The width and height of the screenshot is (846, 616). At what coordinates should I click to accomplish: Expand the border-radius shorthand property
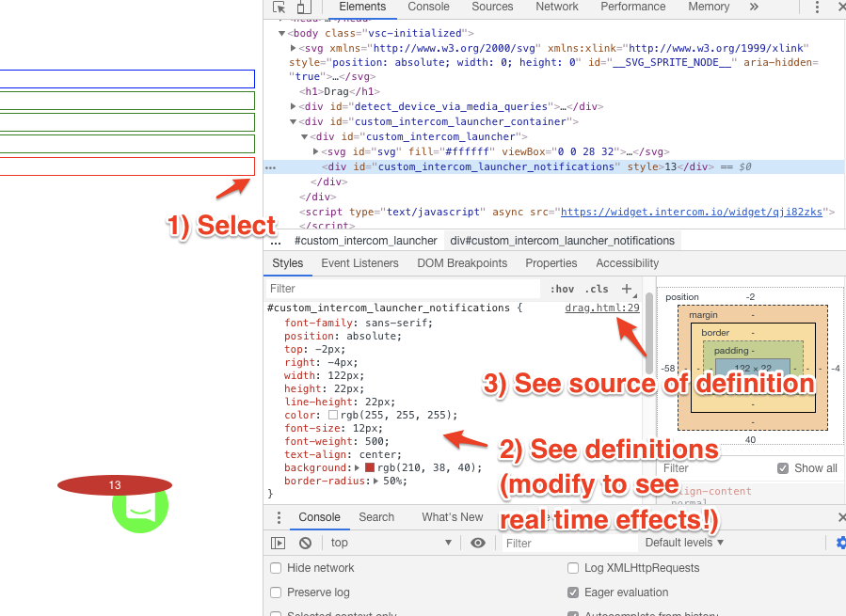pyautogui.click(x=375, y=481)
